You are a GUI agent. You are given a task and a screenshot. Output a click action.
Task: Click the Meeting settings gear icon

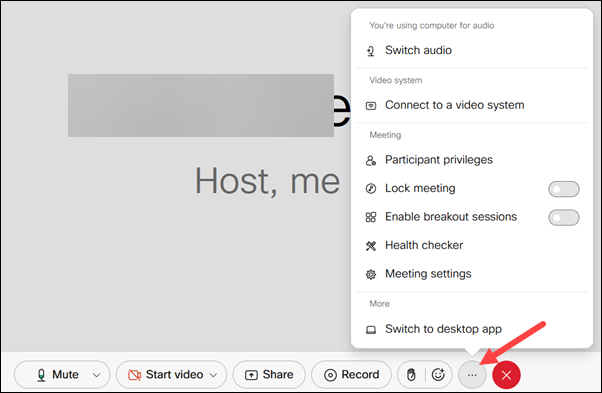point(371,274)
